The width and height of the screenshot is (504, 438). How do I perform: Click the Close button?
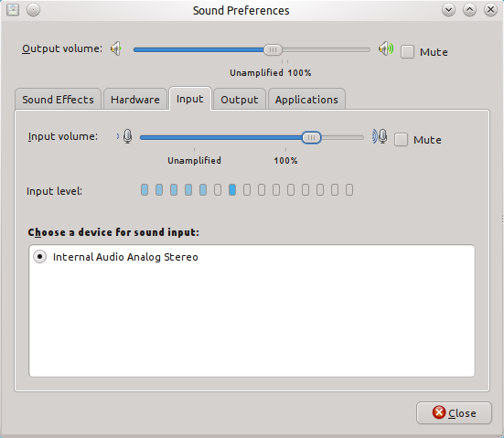454,413
